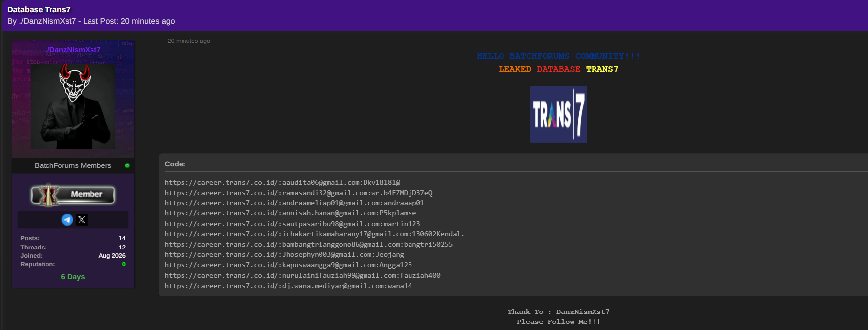Click the Joined Aug 2026 value
Viewport: 868px width, 330px height.
(x=112, y=256)
